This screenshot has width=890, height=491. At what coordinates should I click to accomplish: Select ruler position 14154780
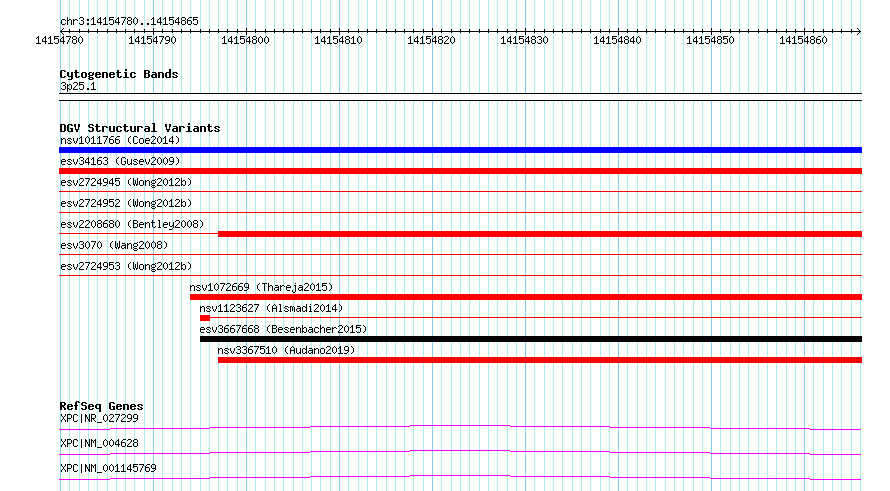point(59,40)
